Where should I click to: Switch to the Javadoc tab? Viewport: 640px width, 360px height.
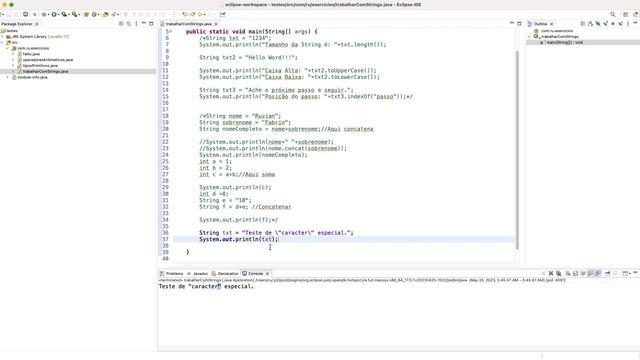[198, 273]
